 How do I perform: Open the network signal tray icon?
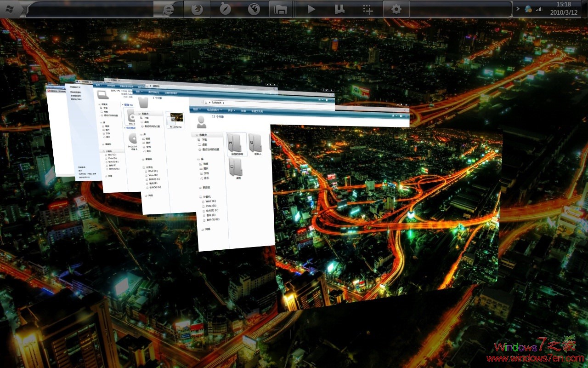pyautogui.click(x=539, y=9)
